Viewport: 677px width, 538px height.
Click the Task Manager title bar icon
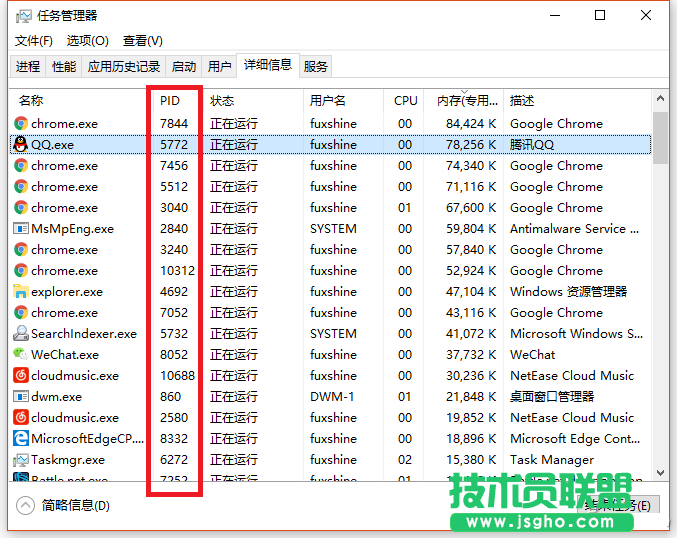[23, 16]
